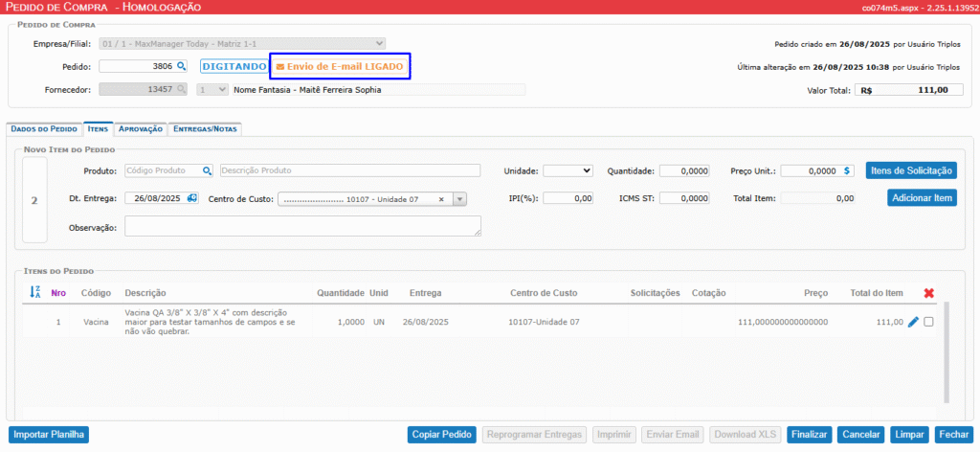
Task: Click the Código Produto search magnifier
Action: (x=207, y=170)
